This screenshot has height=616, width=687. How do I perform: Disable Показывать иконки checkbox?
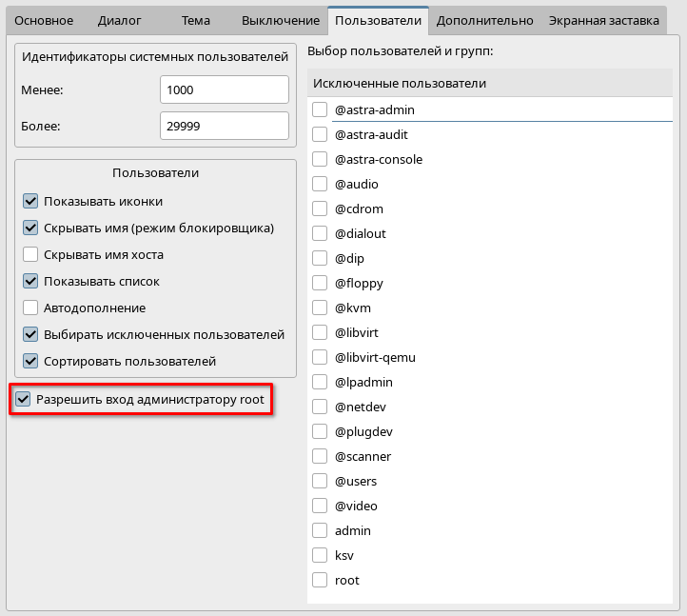[x=30, y=202]
